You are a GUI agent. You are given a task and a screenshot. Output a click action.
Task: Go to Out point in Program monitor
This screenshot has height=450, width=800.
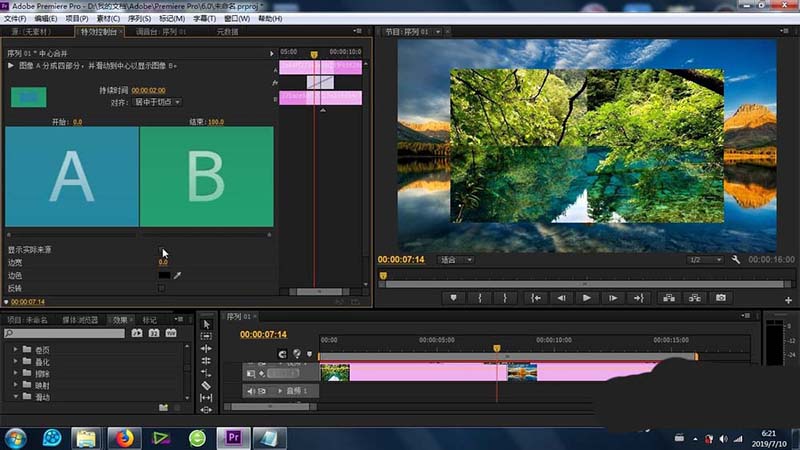click(638, 298)
